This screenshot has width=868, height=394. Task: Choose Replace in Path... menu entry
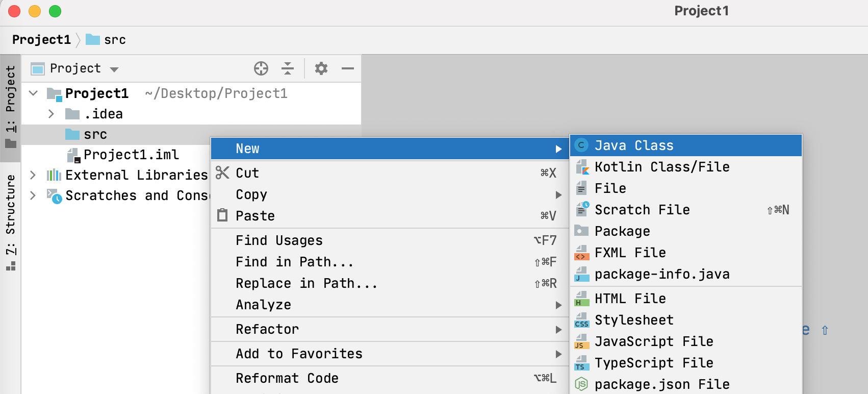point(390,283)
